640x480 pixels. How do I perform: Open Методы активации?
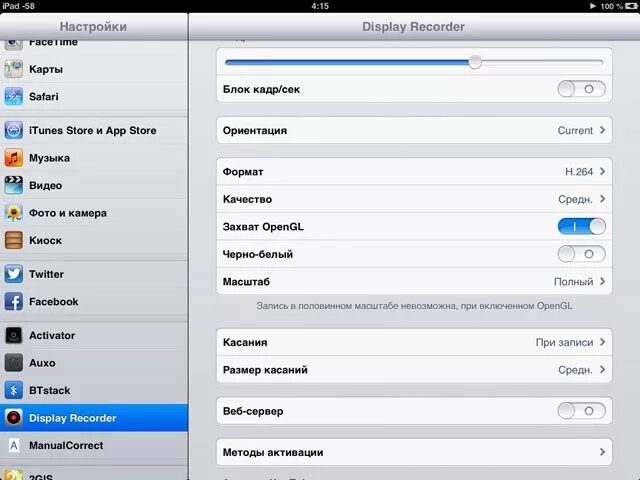click(414, 452)
